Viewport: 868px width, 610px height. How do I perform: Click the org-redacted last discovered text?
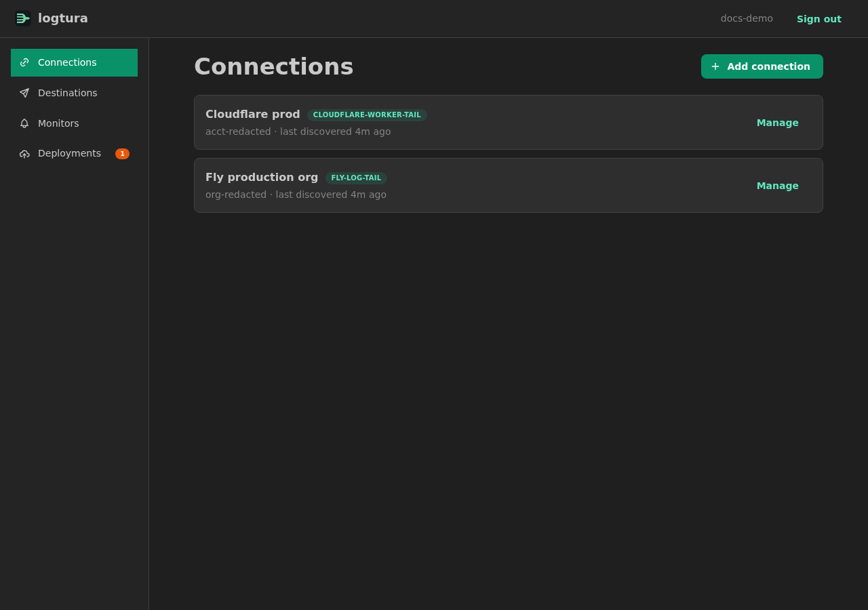[x=296, y=195]
